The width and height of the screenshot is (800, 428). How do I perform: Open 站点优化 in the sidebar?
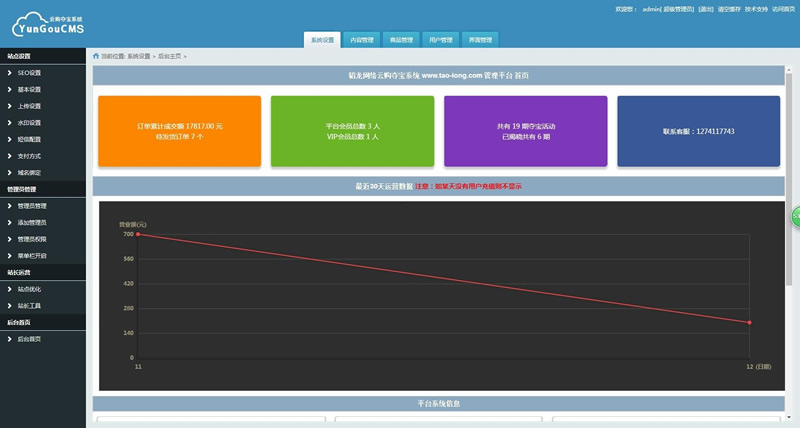click(29, 289)
